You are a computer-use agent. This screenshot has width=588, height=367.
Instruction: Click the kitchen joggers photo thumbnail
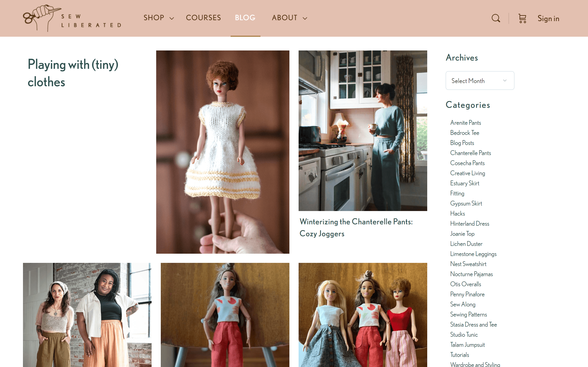[362, 131]
